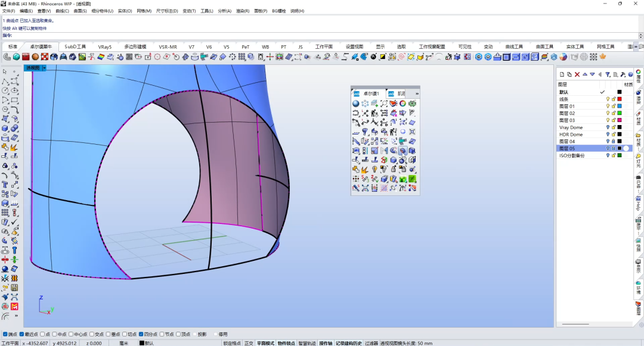Image resolution: width=644 pixels, height=346 pixels.
Task: Click the teal cube icon in main toolbar
Action: 17,57
